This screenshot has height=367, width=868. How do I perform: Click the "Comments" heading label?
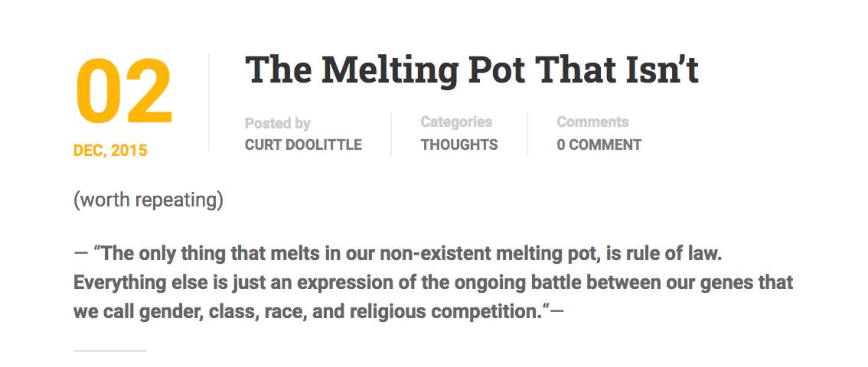tap(592, 122)
